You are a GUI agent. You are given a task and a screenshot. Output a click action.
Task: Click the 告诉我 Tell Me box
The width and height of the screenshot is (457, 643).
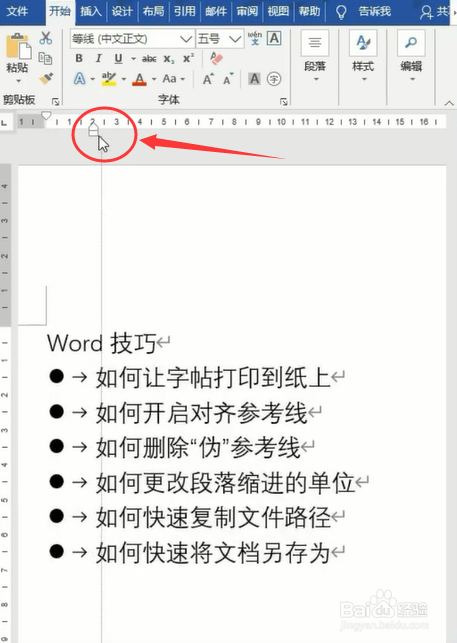374,11
